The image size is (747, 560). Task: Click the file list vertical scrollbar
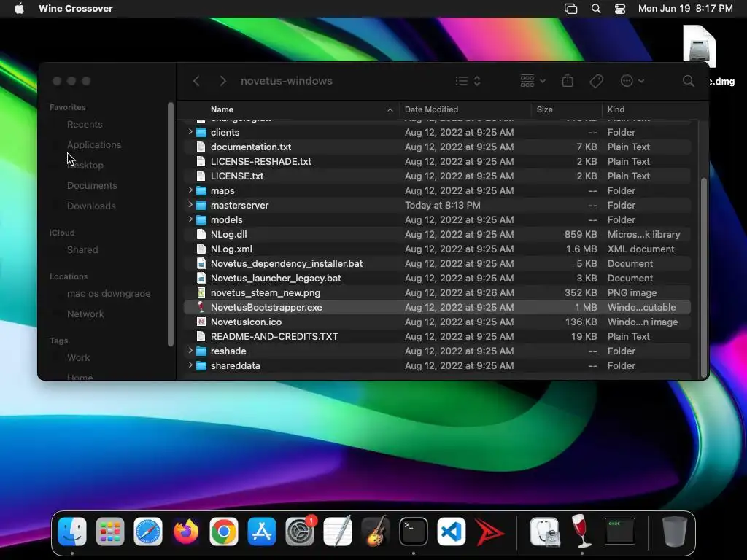tap(704, 276)
